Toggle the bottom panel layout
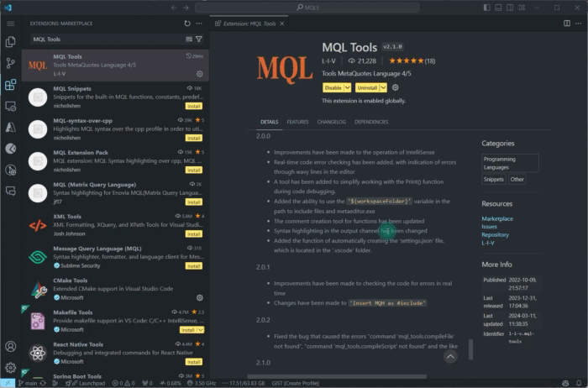Screen dimensions: 588x388 coord(498,8)
